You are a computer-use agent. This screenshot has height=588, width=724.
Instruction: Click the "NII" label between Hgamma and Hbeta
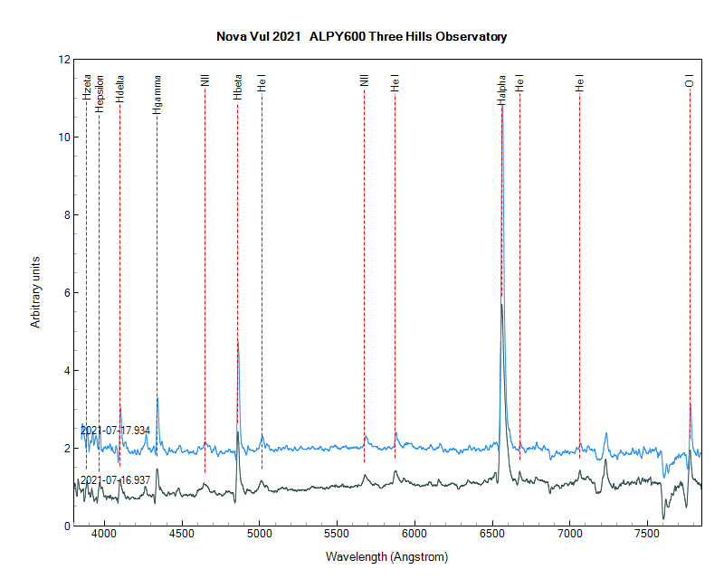coord(205,81)
